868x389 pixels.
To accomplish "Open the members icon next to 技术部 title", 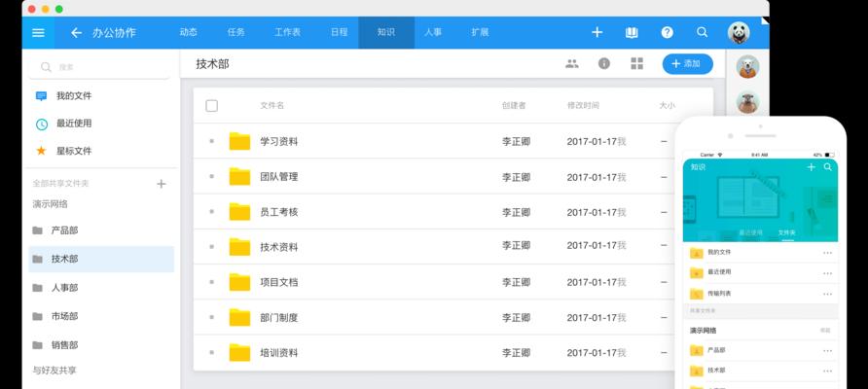I will [572, 63].
